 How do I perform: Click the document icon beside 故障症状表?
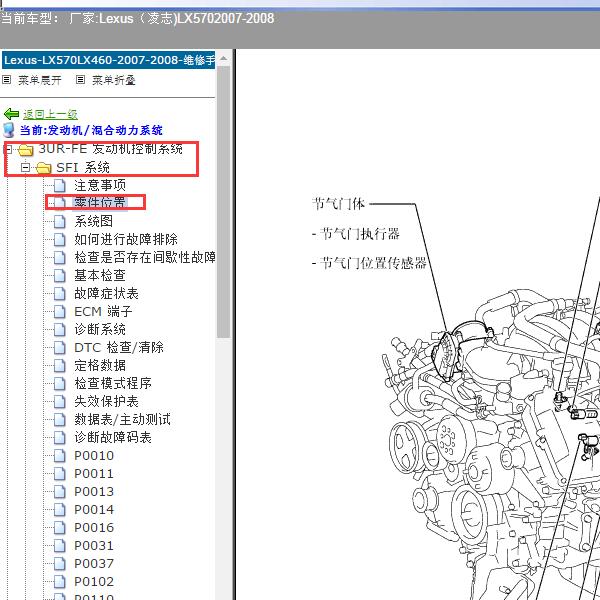pos(60,294)
